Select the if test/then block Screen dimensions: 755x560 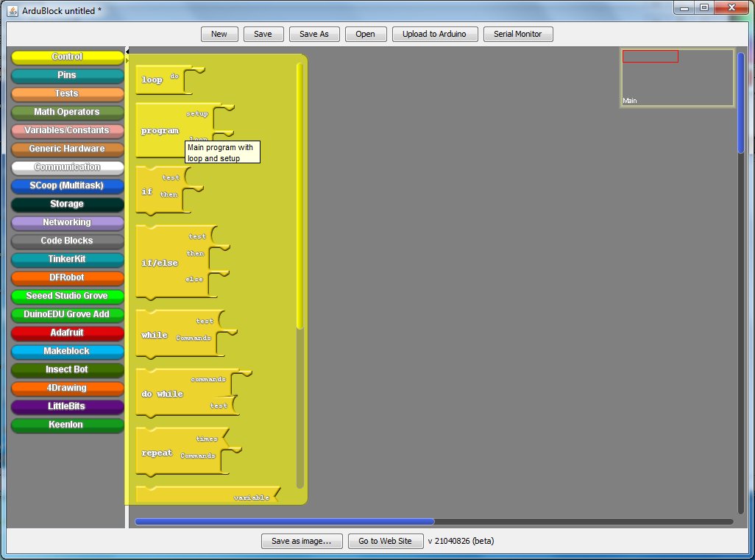tap(147, 191)
